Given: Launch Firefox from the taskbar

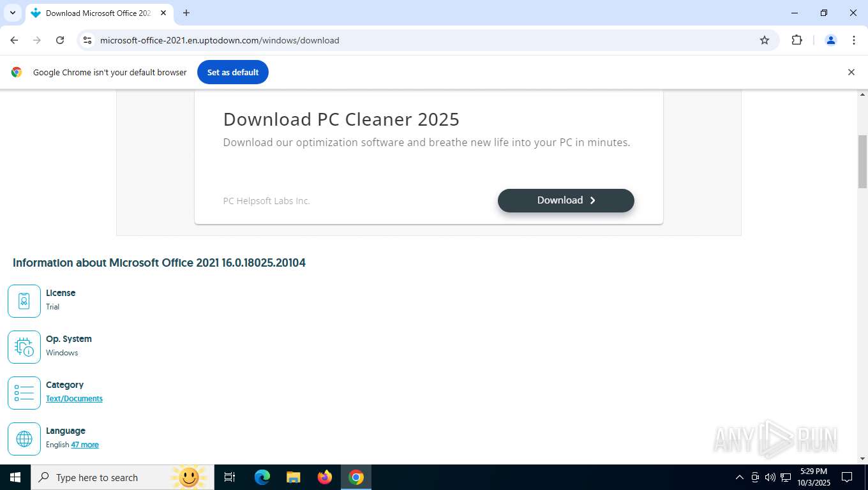Looking at the screenshot, I should pyautogui.click(x=325, y=477).
